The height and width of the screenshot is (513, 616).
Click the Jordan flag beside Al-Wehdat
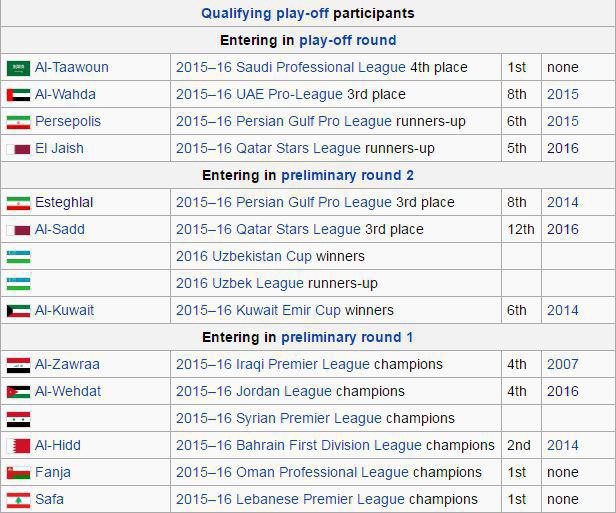pyautogui.click(x=18, y=392)
